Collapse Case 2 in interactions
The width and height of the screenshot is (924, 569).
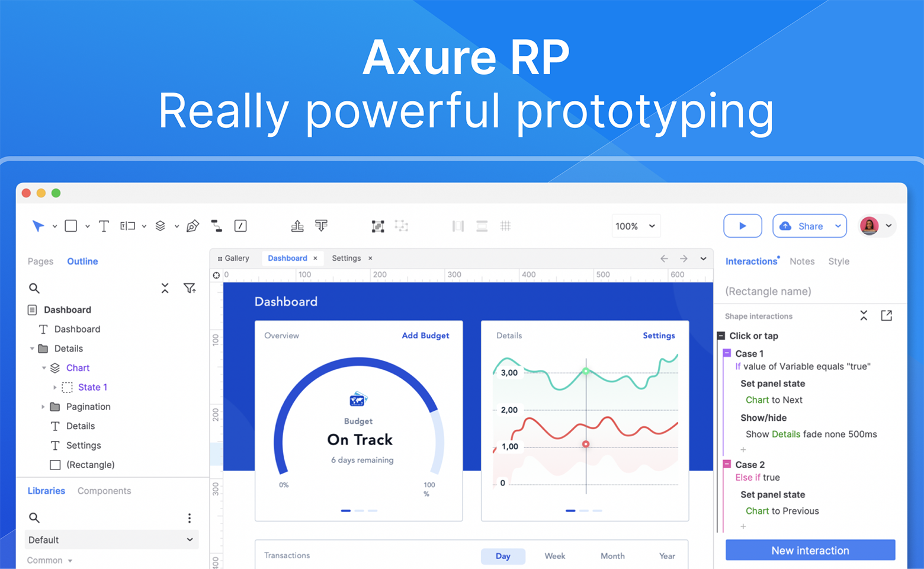[x=727, y=465]
